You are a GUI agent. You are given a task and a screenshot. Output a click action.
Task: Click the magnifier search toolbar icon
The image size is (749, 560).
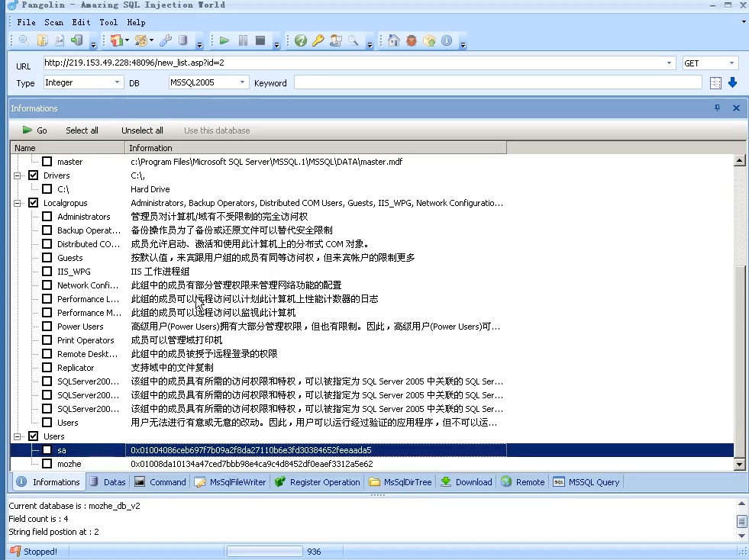(24, 40)
